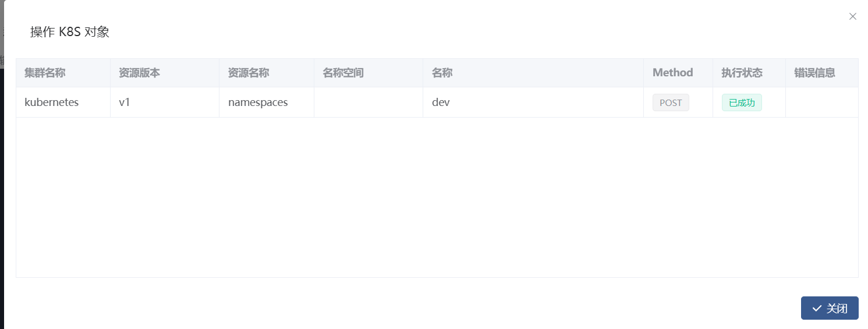Screen dimensions: 868x329
Task: Click the 错误信息 column header
Action: [x=822, y=73]
